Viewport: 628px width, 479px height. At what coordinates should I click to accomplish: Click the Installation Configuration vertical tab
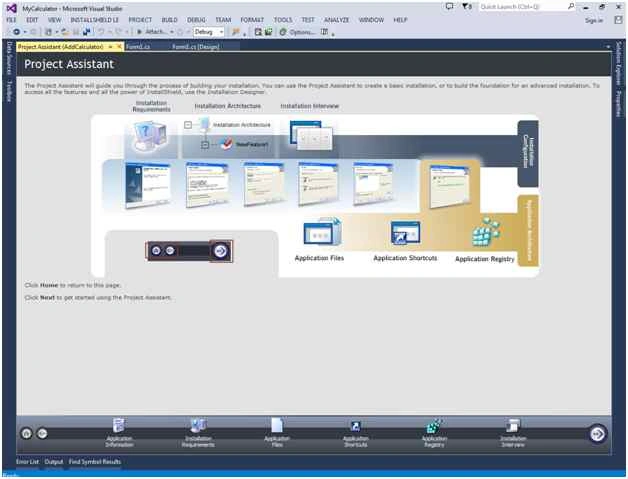coord(528,153)
